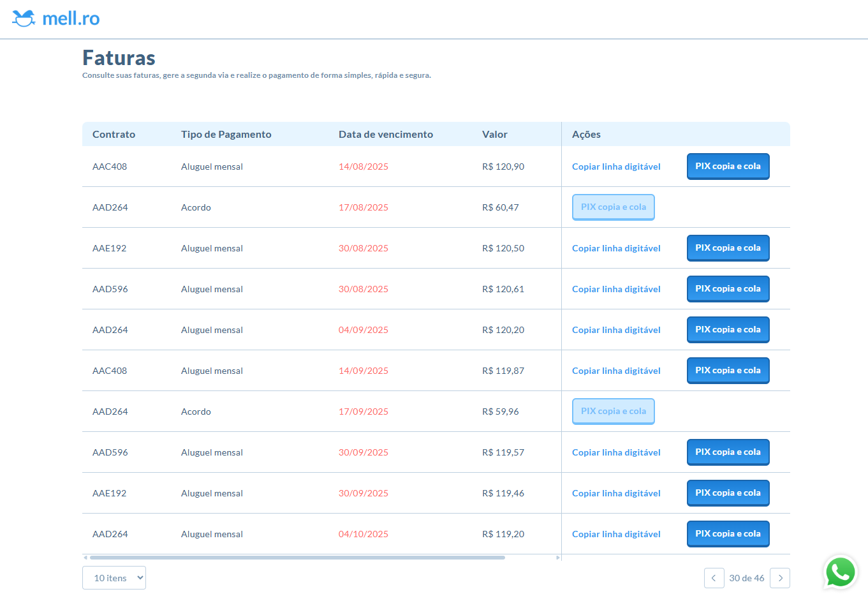Open the WhatsApp chat icon
The height and width of the screenshot is (601, 868).
(841, 572)
